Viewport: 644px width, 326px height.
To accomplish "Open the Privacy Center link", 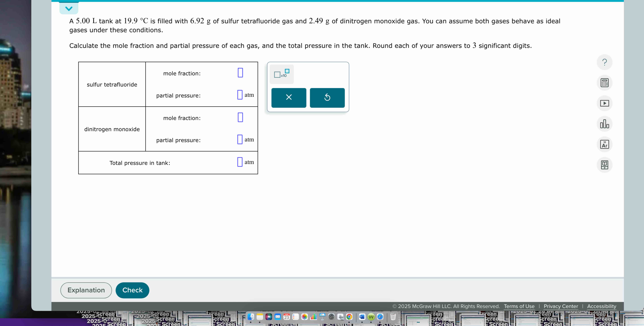I will click(560, 306).
